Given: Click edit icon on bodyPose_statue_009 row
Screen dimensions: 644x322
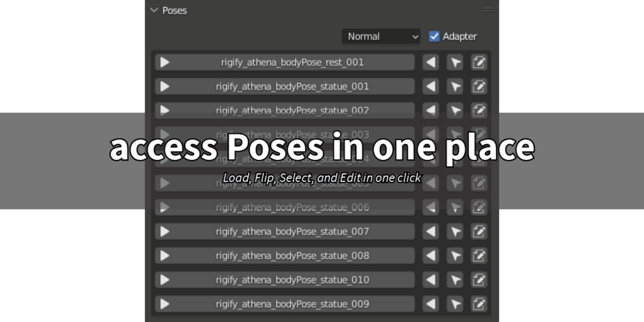Looking at the screenshot, I should coord(479,304).
